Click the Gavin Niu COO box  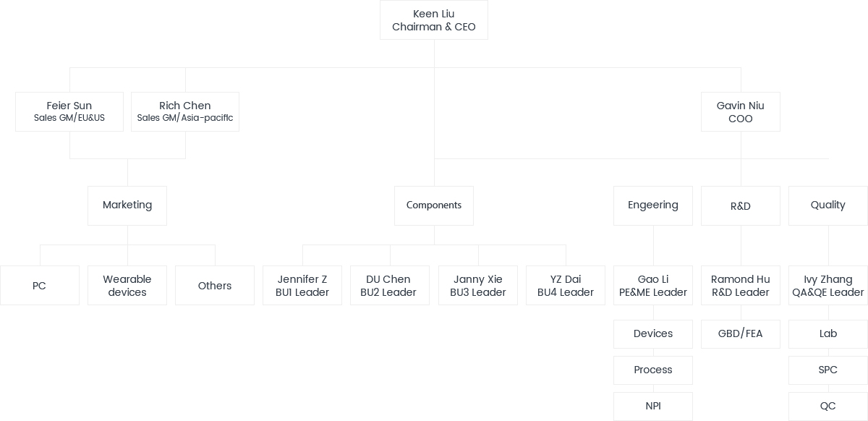click(741, 111)
